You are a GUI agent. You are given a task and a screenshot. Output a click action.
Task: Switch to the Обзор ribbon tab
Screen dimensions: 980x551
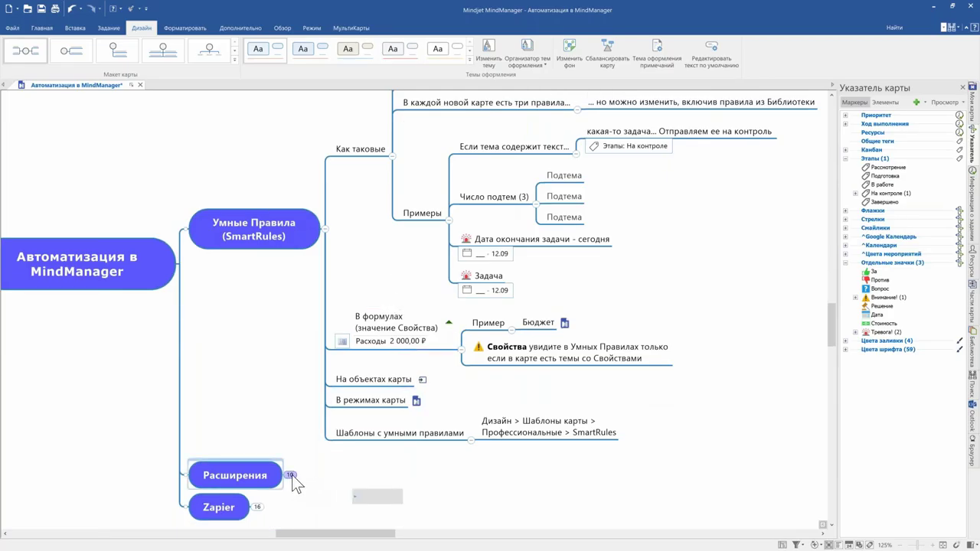coord(283,28)
